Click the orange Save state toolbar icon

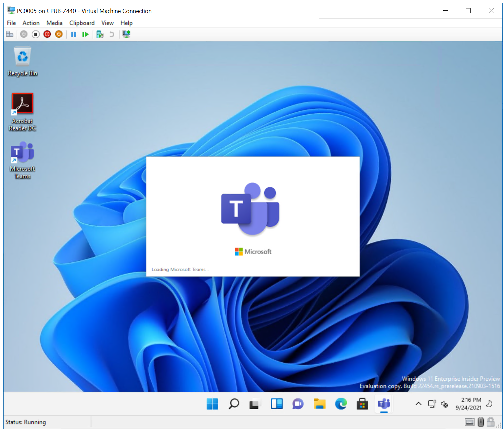[x=59, y=34]
